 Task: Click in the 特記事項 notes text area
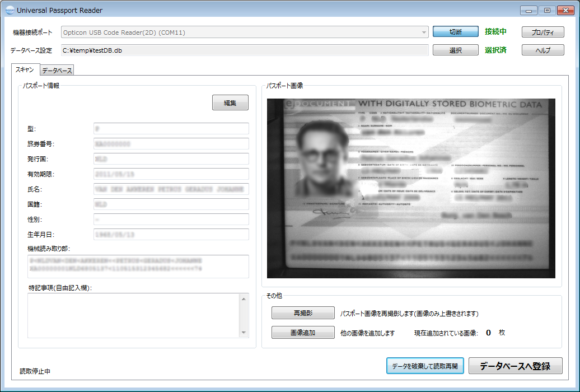click(x=133, y=316)
